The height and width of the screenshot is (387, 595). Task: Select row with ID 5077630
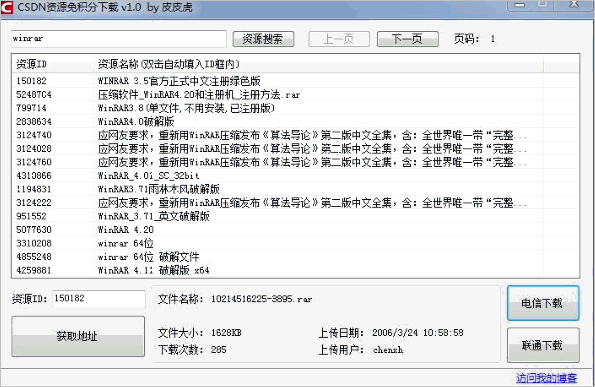[x=296, y=230]
